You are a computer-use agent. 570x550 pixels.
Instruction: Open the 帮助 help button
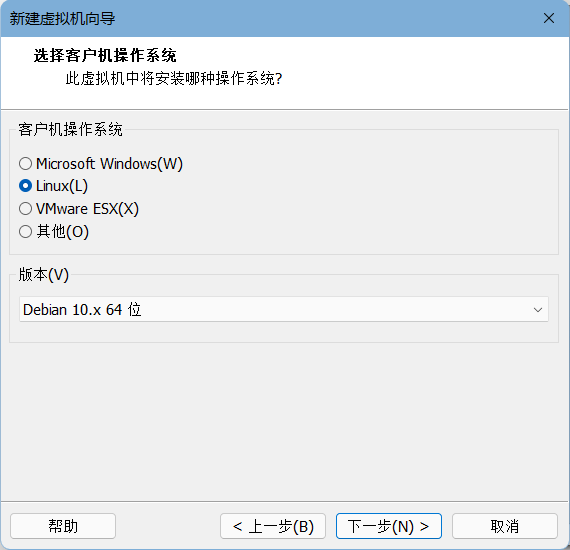(x=63, y=526)
